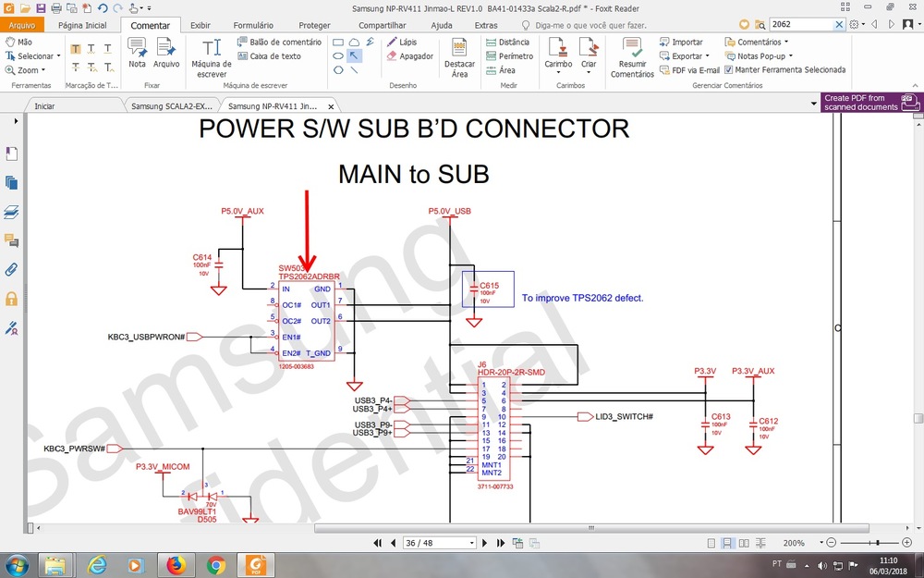Viewport: 924px width, 578px height.
Task: Click the Print icon in quick access toolbar
Action: point(56,8)
